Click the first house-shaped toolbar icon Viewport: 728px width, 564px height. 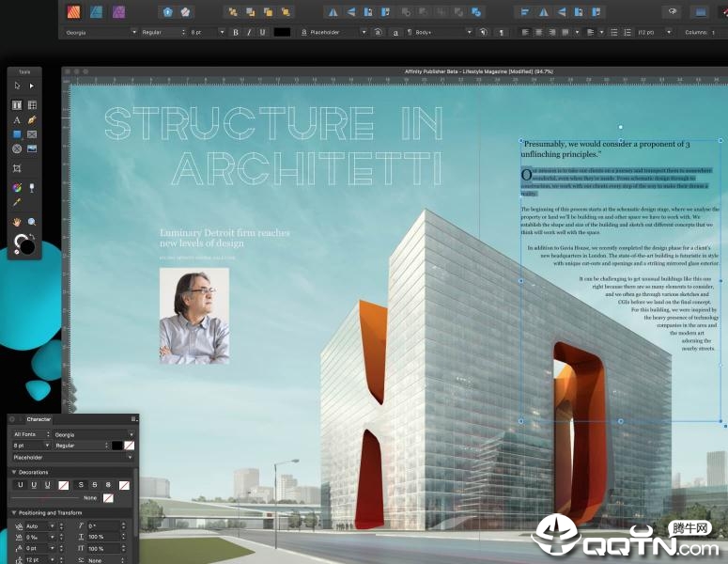167,12
